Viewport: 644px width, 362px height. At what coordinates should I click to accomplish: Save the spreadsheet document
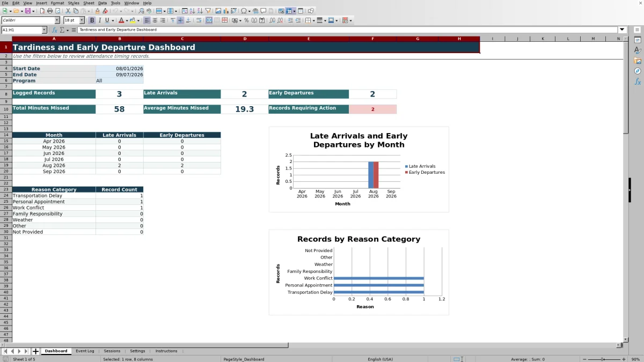pos(28,11)
